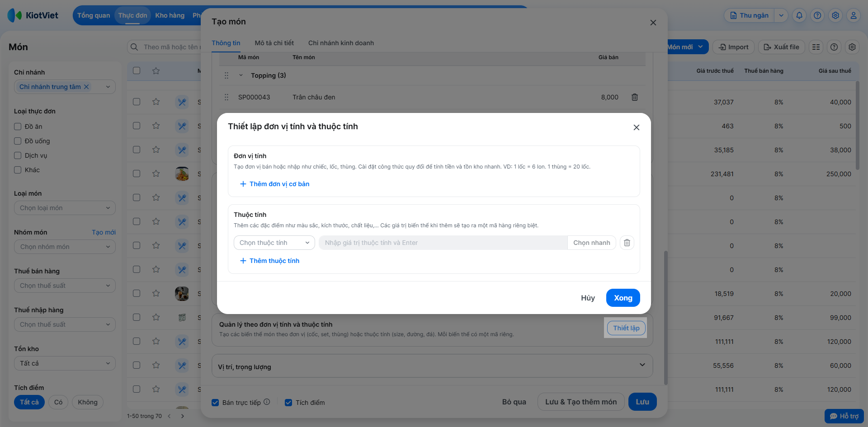Click the plus icon of Thêm thuộc tính
Image resolution: width=868 pixels, height=427 pixels.
pos(243,261)
